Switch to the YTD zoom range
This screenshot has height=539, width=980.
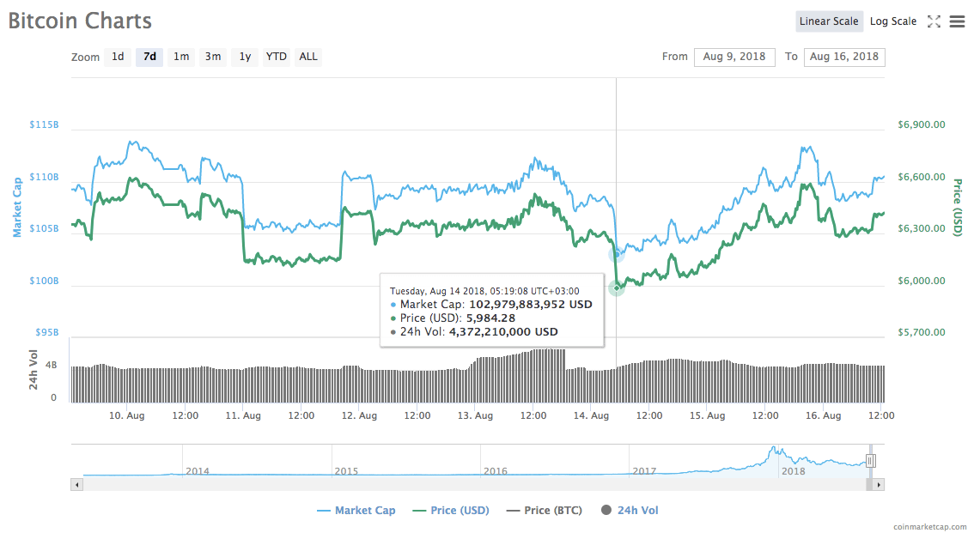[276, 57]
